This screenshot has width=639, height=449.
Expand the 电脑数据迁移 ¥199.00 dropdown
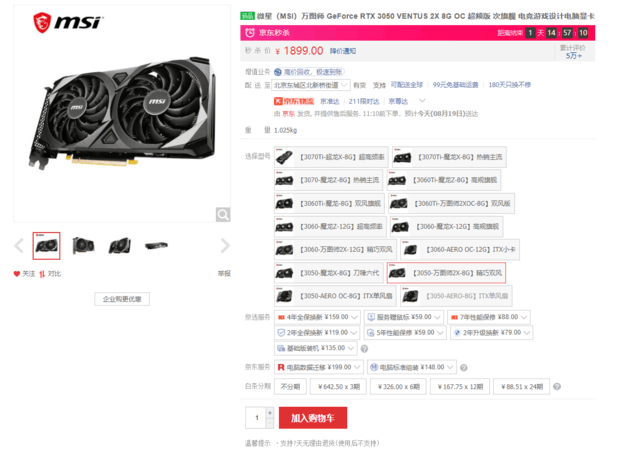pyautogui.click(x=318, y=367)
